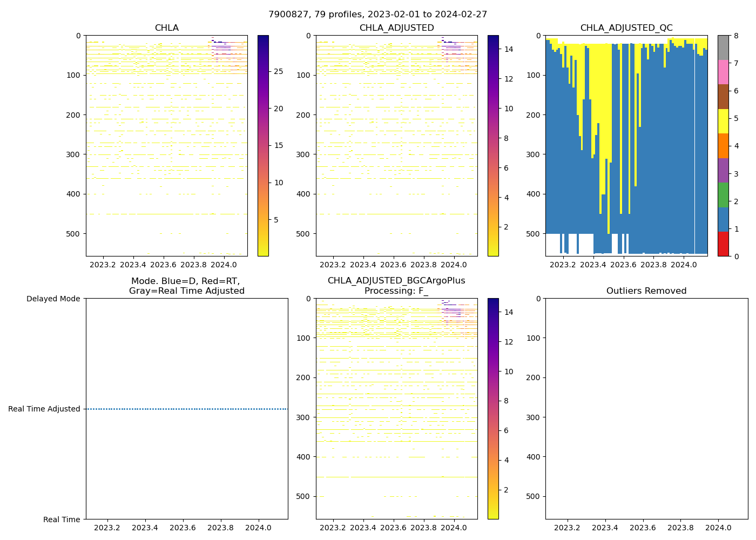Click the CHLA_ADJUSTED_QC plot title
This screenshot has width=756, height=540.
(x=626, y=28)
